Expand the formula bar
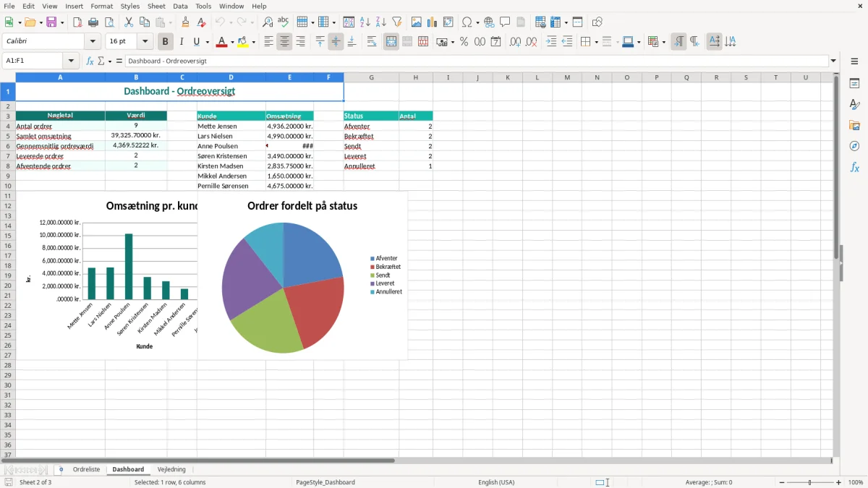 (x=833, y=61)
